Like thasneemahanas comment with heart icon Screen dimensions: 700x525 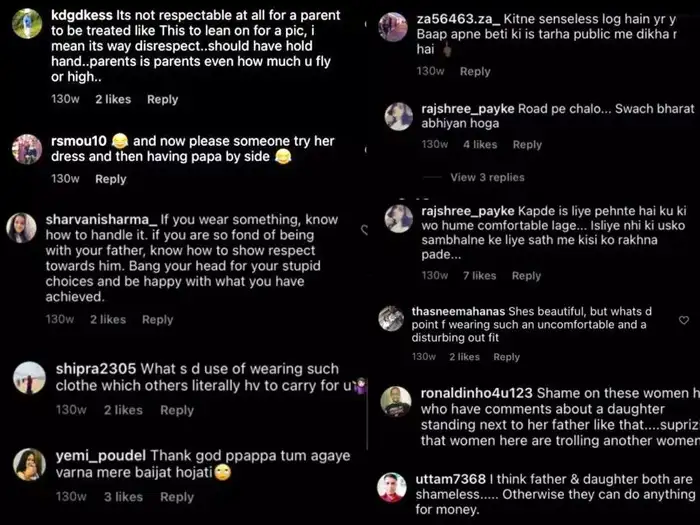pyautogui.click(x=684, y=321)
